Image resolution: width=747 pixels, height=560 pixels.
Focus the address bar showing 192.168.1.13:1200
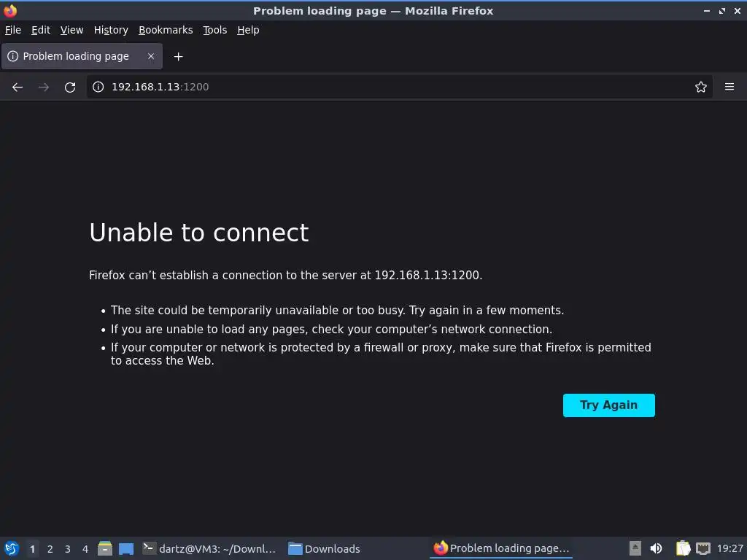399,87
